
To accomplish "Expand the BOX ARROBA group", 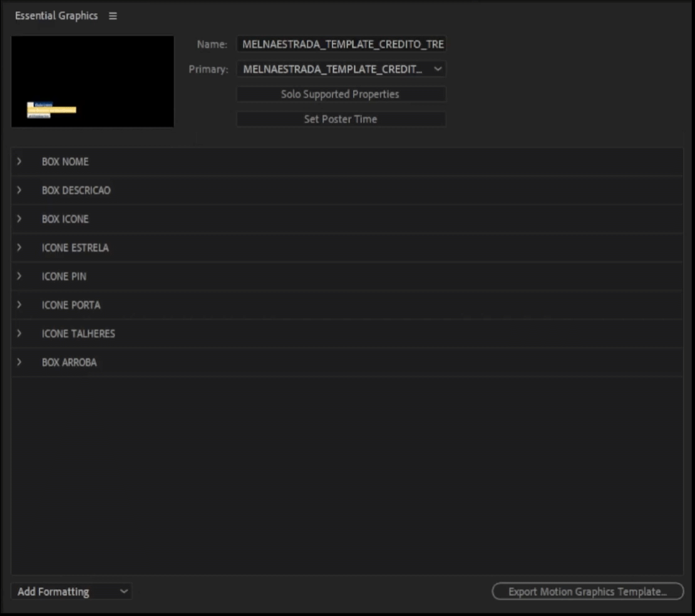I will (x=19, y=362).
